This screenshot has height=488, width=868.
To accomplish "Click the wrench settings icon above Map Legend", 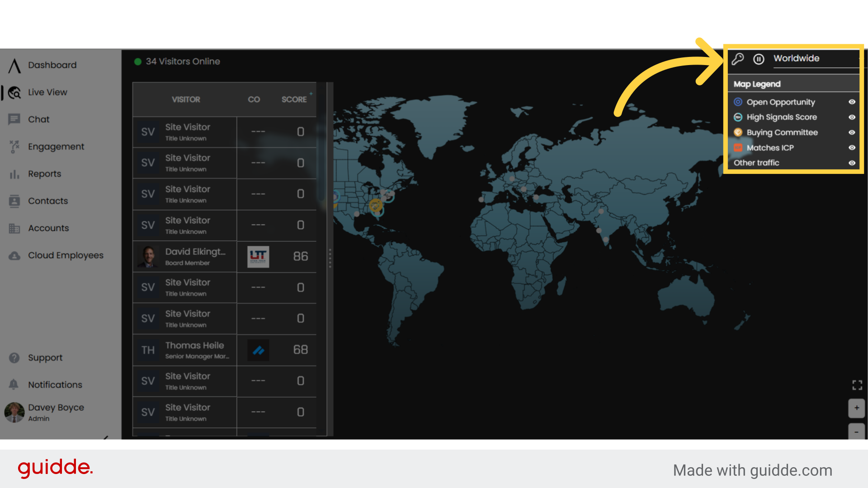I will coord(738,59).
